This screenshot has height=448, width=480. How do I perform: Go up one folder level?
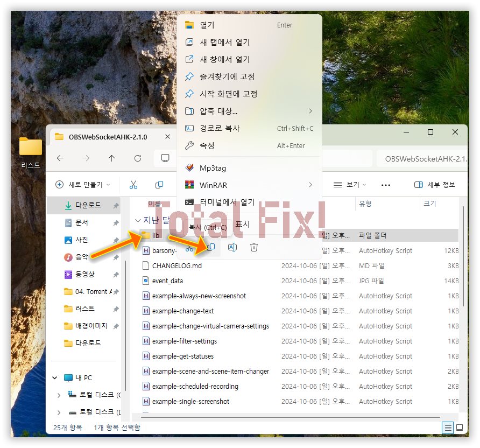pyautogui.click(x=112, y=158)
